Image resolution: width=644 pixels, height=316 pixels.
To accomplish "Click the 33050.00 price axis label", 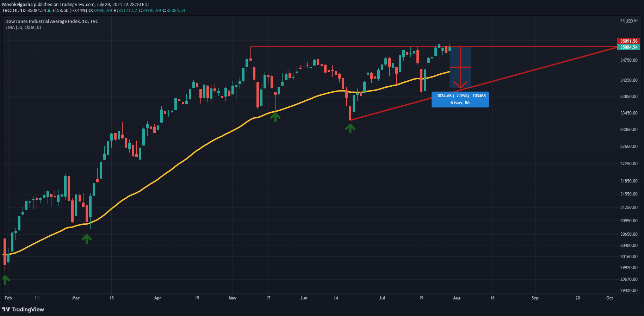I will point(629,130).
